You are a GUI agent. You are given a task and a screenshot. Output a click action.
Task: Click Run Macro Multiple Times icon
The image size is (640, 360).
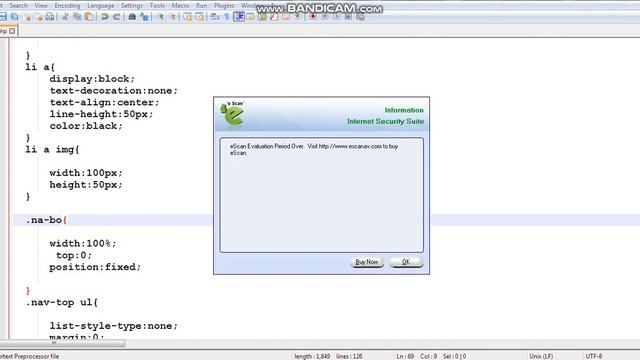(x=348, y=17)
